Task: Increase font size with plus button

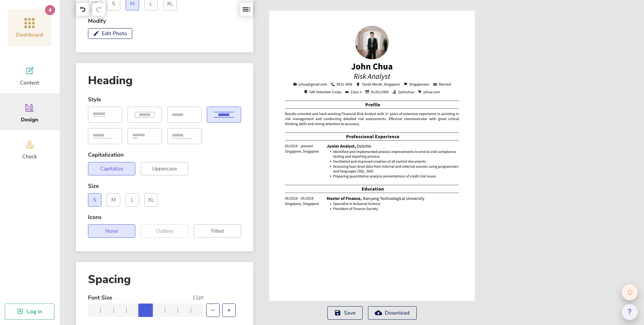Action: coord(229,310)
